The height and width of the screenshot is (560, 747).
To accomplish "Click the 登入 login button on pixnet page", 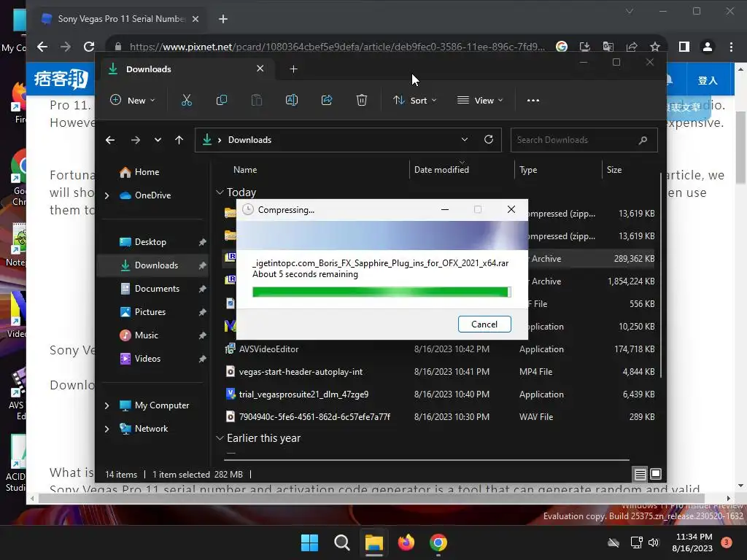I will [708, 80].
